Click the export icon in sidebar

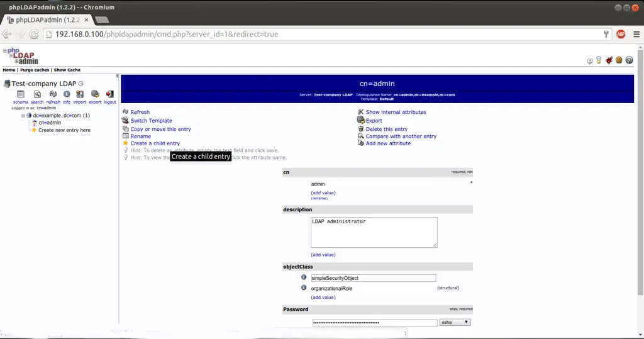[95, 94]
